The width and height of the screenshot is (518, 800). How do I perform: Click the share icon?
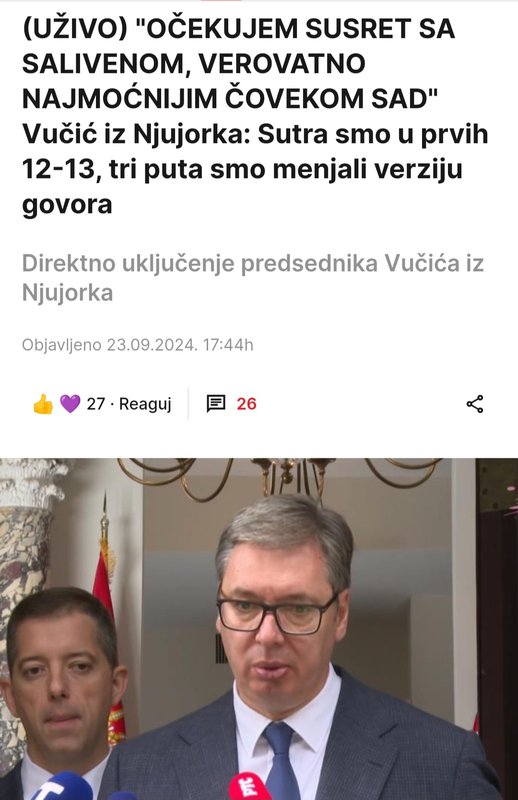coord(475,404)
